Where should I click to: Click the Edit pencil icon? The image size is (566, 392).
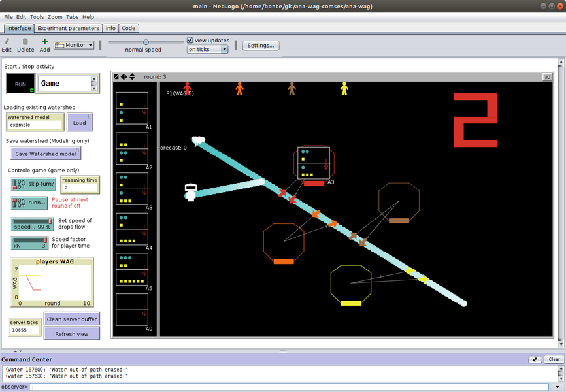pos(7,41)
